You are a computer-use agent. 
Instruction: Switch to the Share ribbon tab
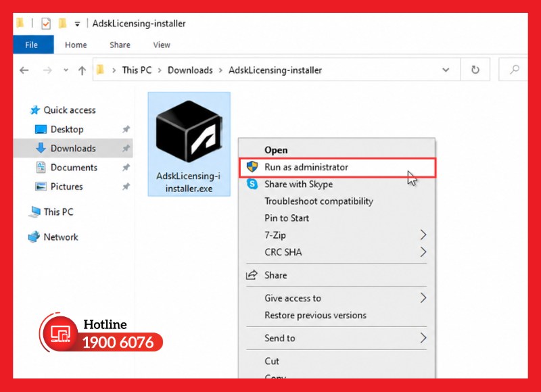coord(120,45)
